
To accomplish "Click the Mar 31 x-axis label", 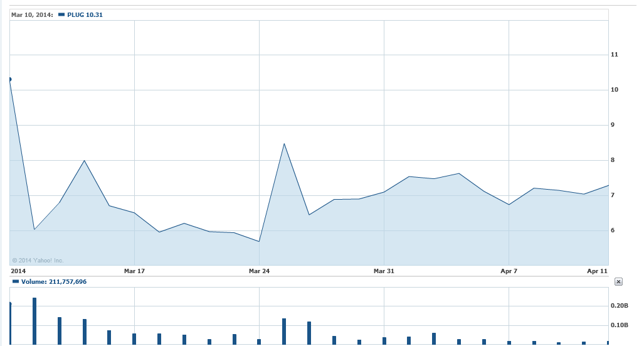I will click(384, 271).
